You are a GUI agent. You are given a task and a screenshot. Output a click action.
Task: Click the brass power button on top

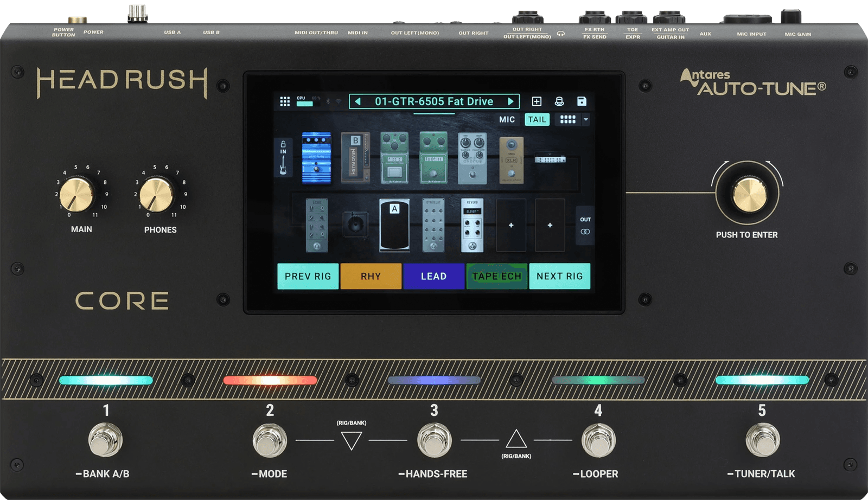[x=78, y=20]
